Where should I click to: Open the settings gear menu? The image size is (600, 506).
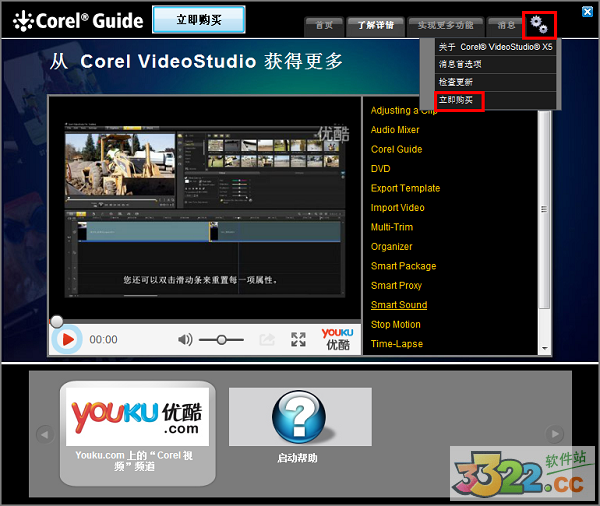pyautogui.click(x=539, y=23)
